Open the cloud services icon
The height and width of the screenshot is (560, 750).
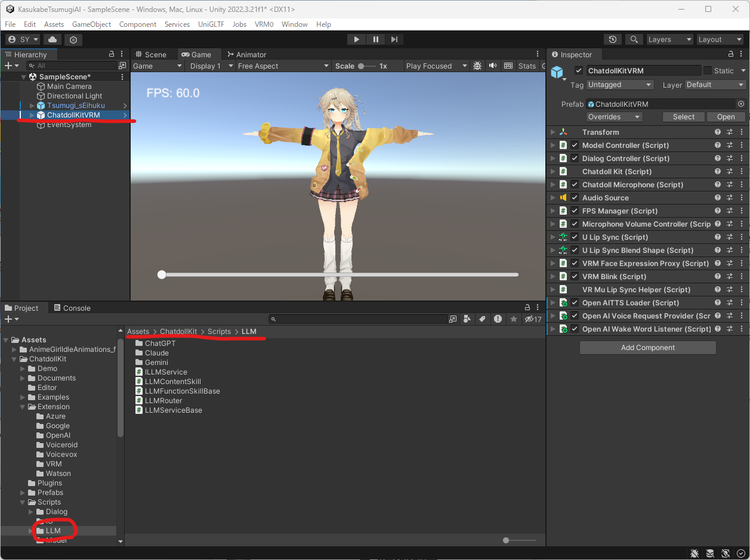pos(53,39)
